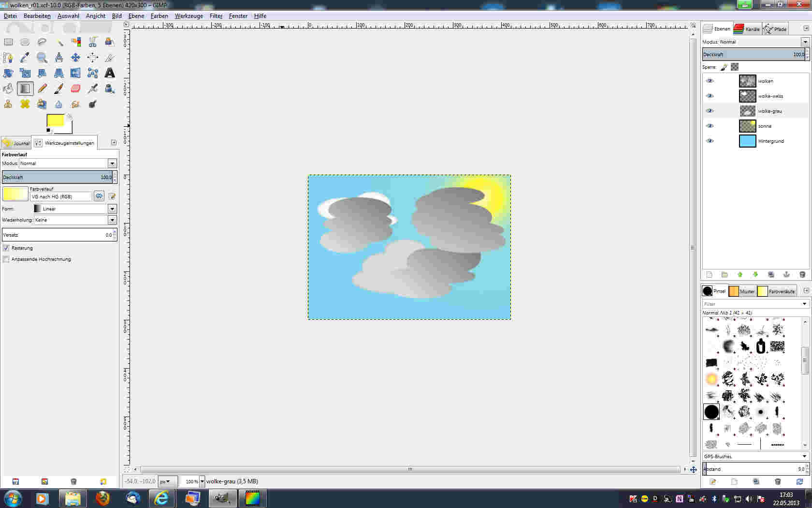812x508 pixels.
Task: Enable Anpassende Hochrechnung checkbox
Action: coord(6,259)
